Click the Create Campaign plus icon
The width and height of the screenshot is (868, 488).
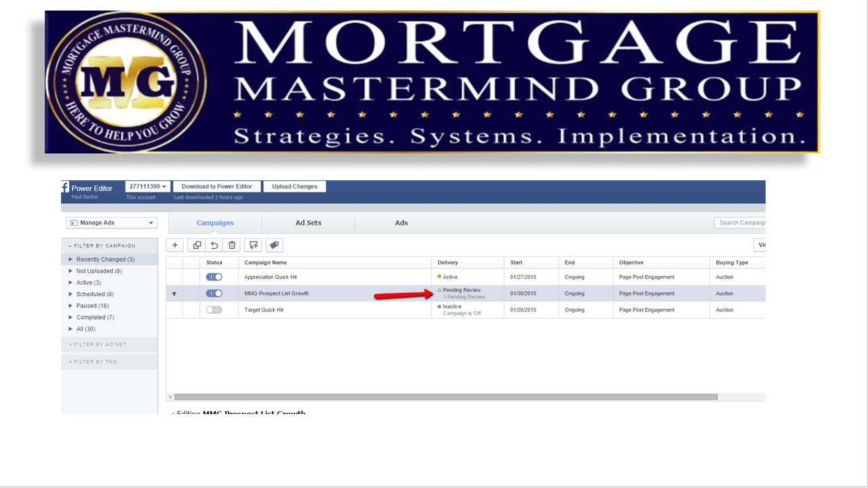pos(175,245)
